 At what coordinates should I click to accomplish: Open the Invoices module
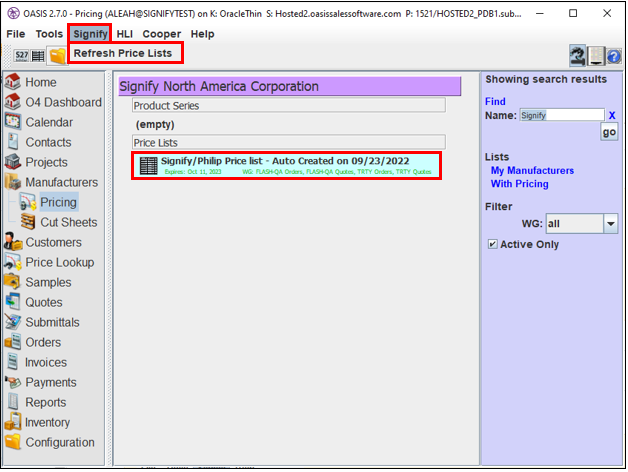pyautogui.click(x=46, y=362)
